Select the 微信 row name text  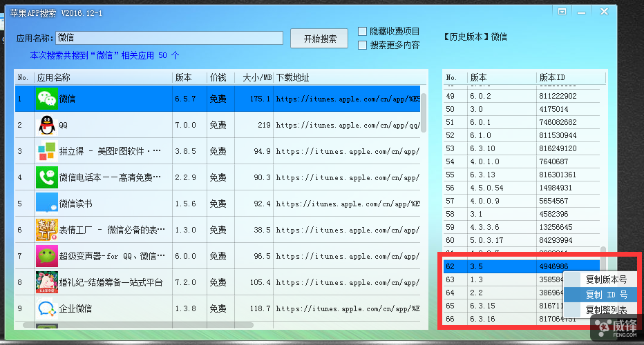click(67, 99)
